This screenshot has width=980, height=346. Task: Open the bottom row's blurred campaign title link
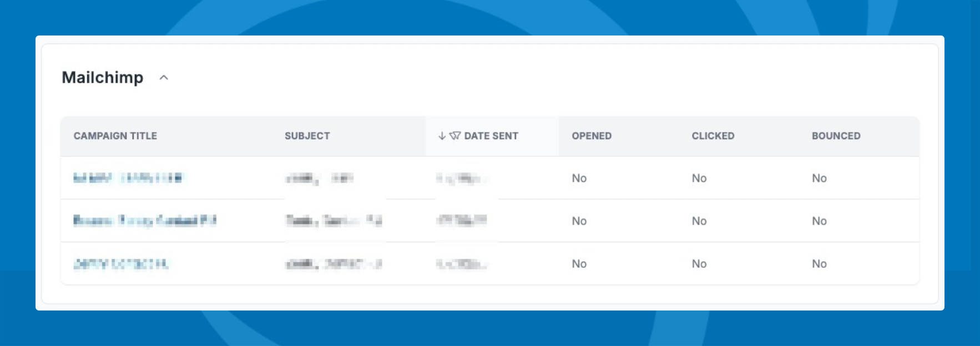click(x=121, y=264)
